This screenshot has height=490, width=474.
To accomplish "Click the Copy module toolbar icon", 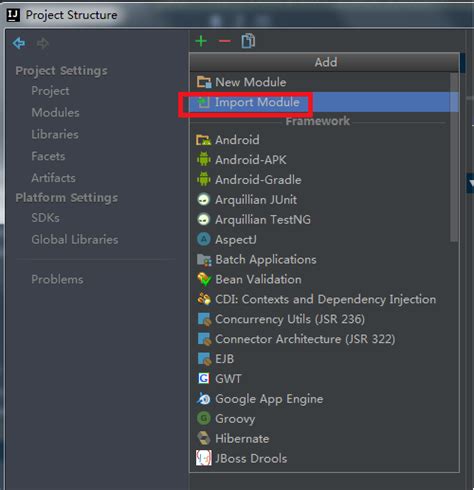I will [x=248, y=41].
